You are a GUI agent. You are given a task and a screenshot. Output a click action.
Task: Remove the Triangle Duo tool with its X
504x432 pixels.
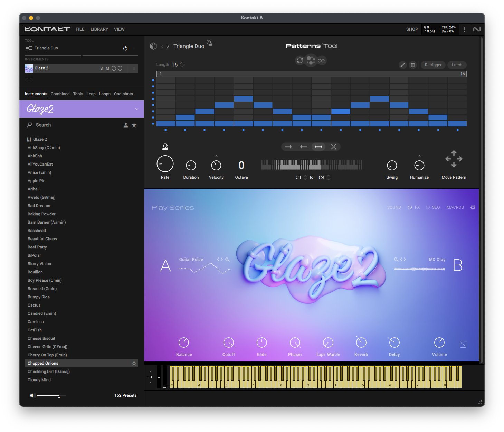click(x=134, y=48)
